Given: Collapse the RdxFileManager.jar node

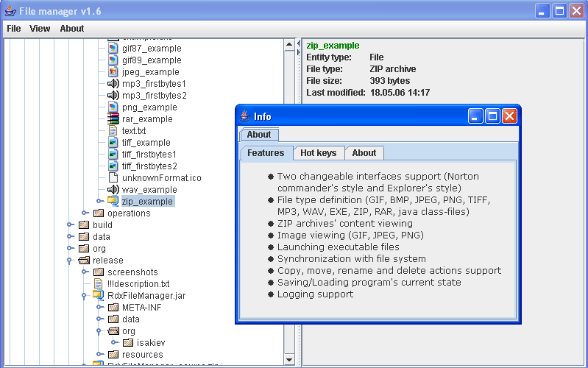Looking at the screenshot, I should tap(84, 296).
